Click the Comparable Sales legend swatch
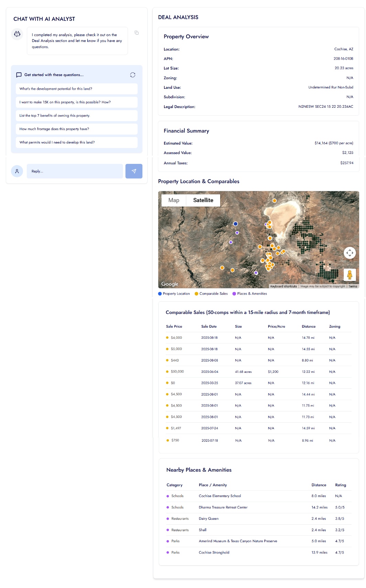 pyautogui.click(x=196, y=294)
